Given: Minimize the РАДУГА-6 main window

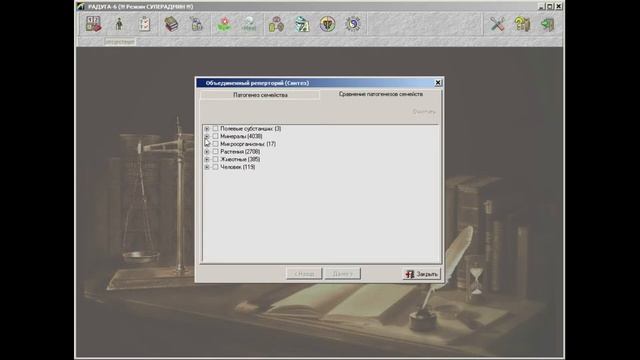Looking at the screenshot, I should tap(541, 7).
